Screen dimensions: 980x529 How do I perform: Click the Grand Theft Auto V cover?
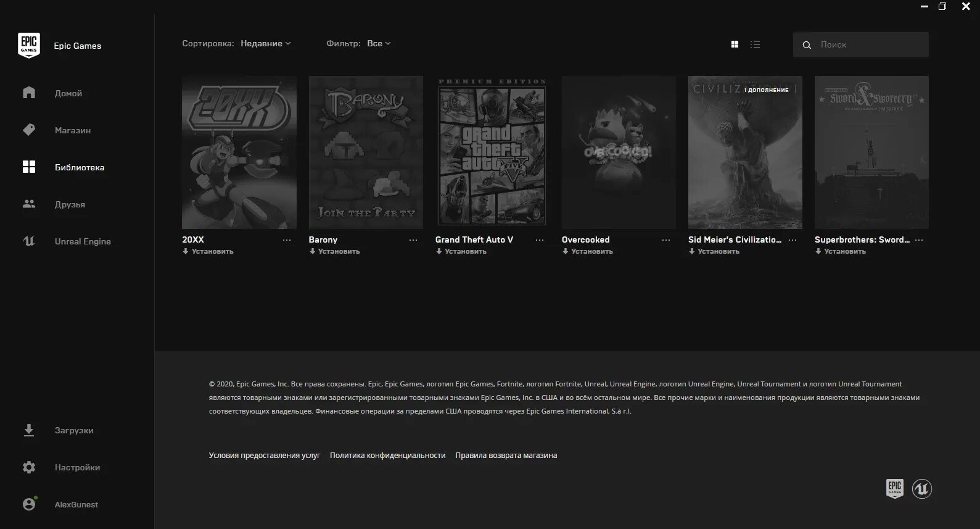point(492,152)
